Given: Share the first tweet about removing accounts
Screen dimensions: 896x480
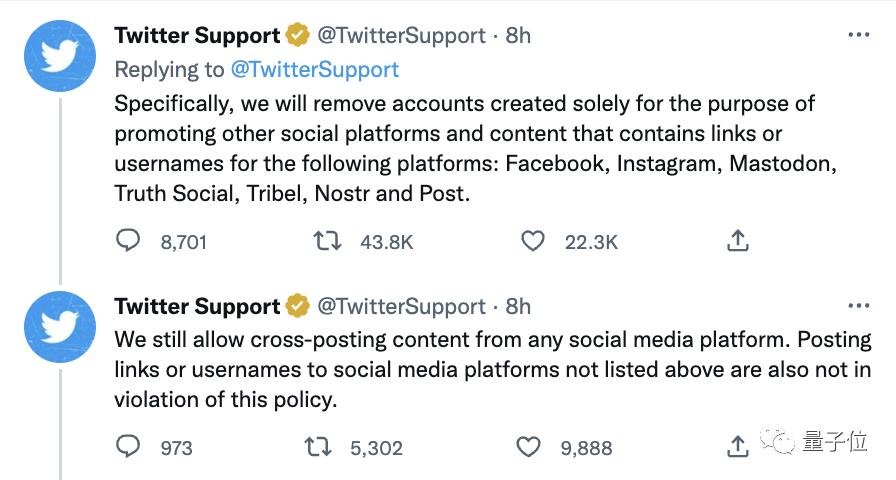Looking at the screenshot, I should [737, 241].
